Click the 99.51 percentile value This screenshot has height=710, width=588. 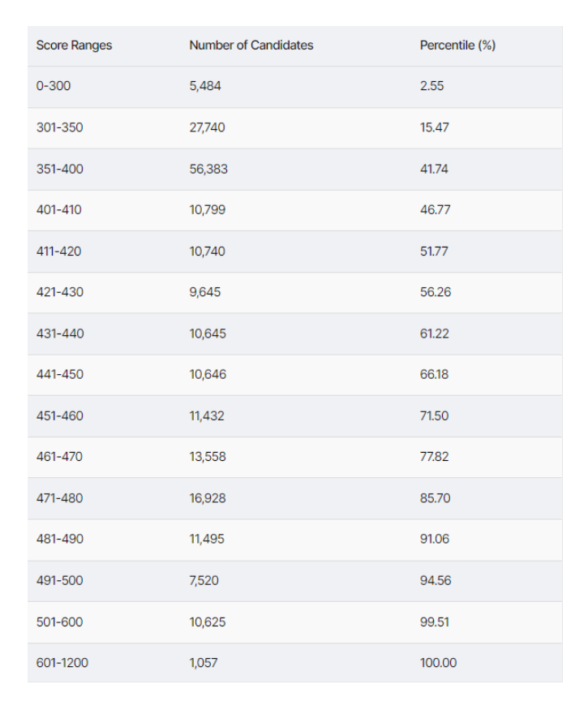(435, 622)
